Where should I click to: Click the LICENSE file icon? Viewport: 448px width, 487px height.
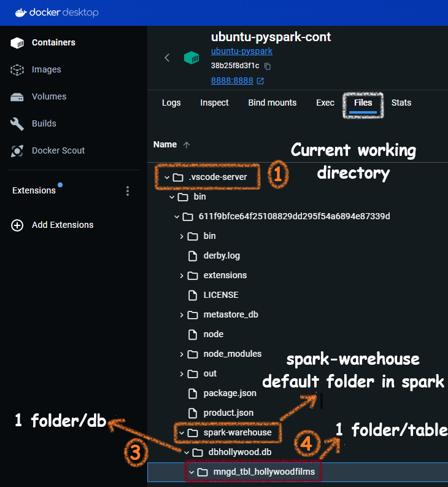click(193, 295)
